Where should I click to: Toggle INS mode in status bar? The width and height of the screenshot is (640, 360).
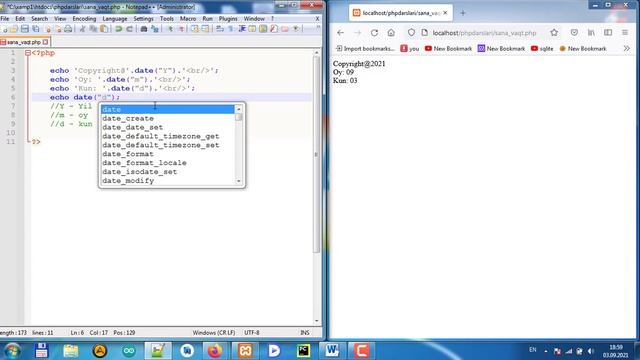305,333
